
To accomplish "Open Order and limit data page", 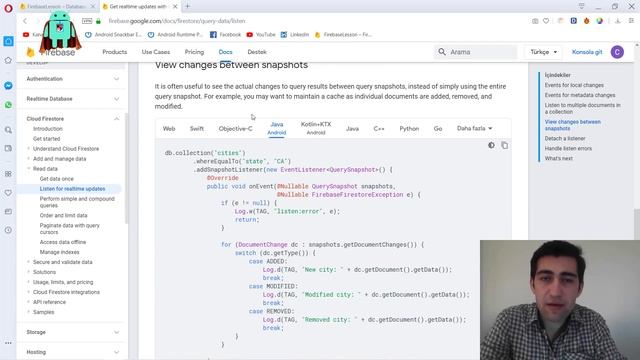I will [63, 215].
